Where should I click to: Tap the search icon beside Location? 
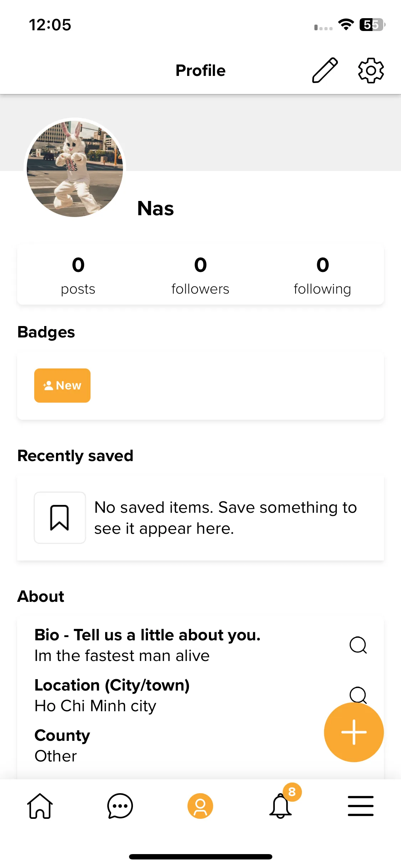[x=358, y=695]
